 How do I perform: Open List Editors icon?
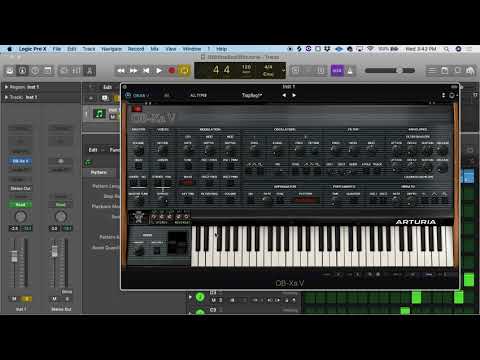coord(432,70)
